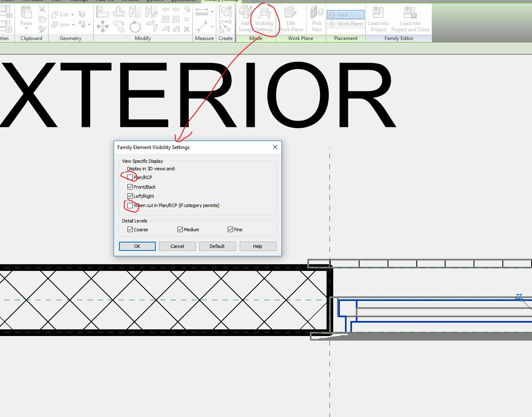The height and width of the screenshot is (417, 532).
Task: Toggle the Fine detail level checkbox
Action: (x=231, y=230)
